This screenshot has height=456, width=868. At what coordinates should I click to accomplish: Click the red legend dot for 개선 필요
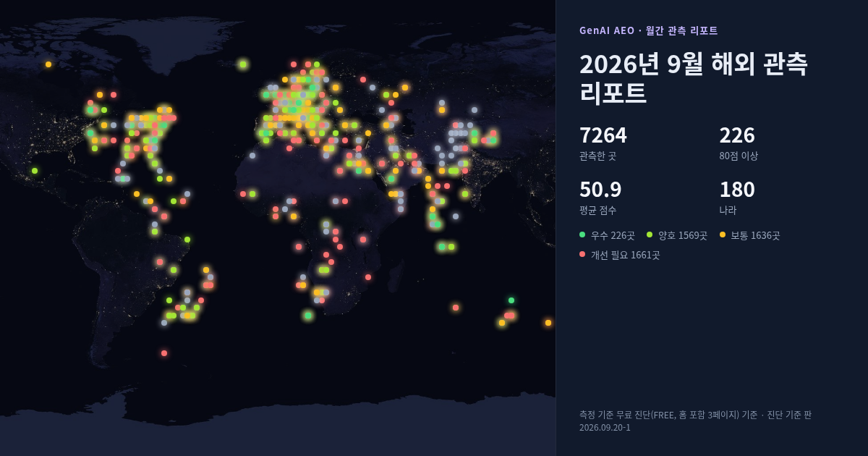pos(582,254)
